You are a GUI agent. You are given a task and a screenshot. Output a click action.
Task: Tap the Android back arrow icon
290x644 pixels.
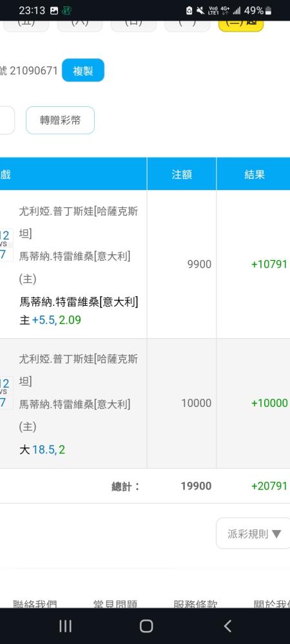pos(227,626)
